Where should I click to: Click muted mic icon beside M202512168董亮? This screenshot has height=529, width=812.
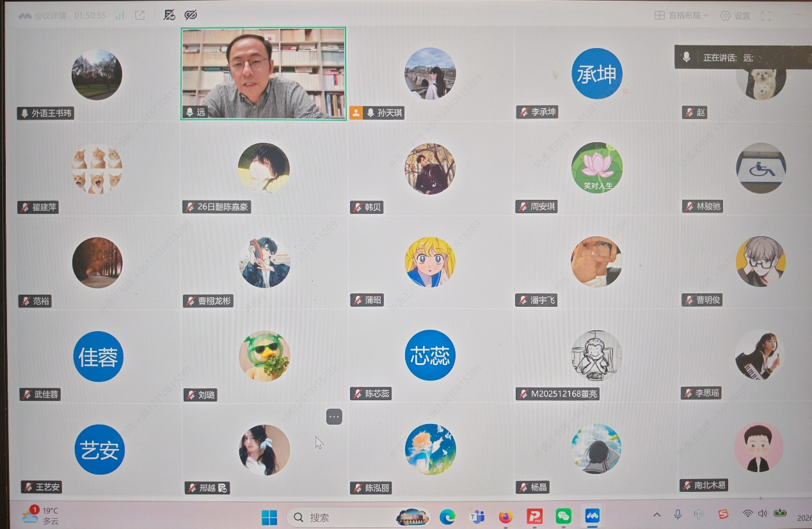523,394
